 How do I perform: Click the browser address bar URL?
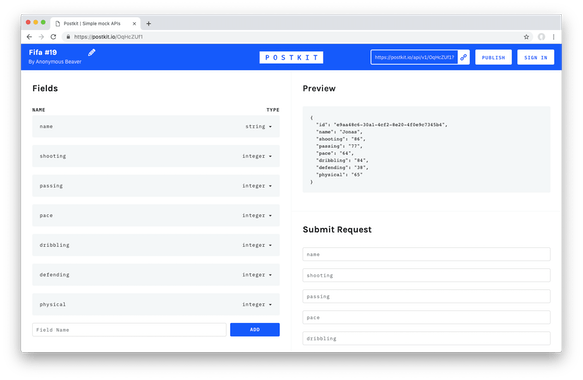coord(108,37)
